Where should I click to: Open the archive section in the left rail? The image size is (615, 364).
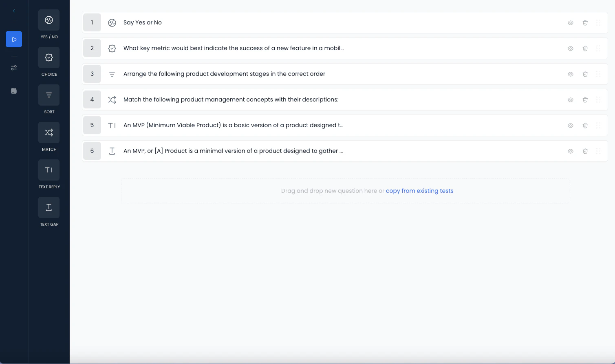click(x=13, y=90)
